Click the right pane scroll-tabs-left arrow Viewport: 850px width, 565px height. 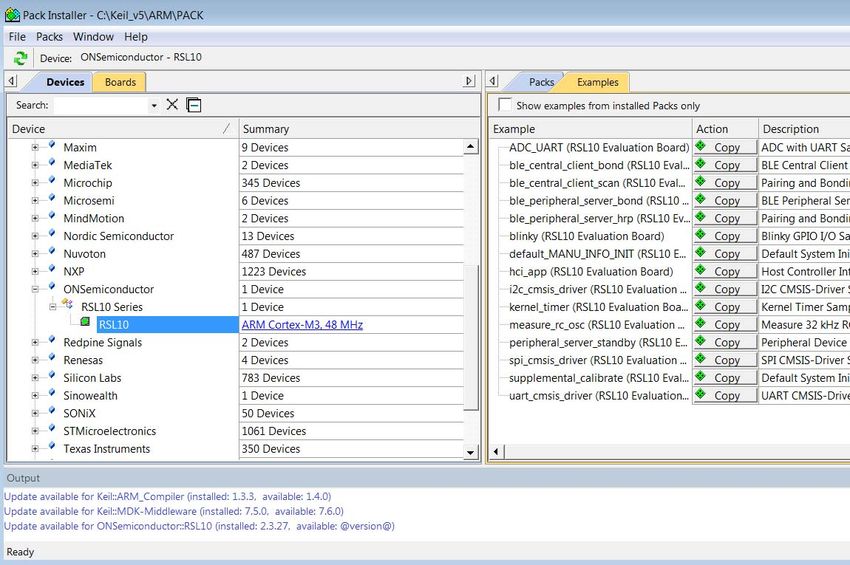493,81
